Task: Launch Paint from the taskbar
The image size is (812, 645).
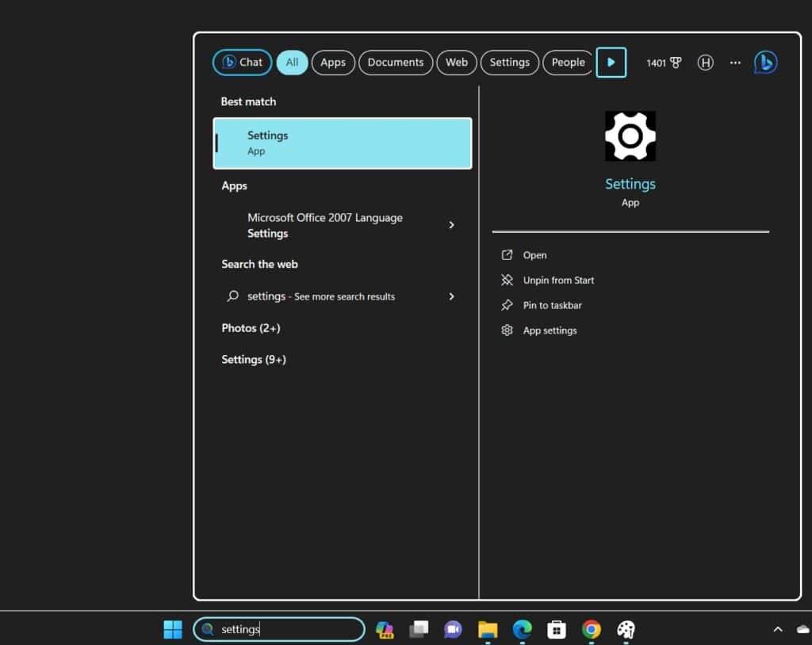Action: click(626, 629)
